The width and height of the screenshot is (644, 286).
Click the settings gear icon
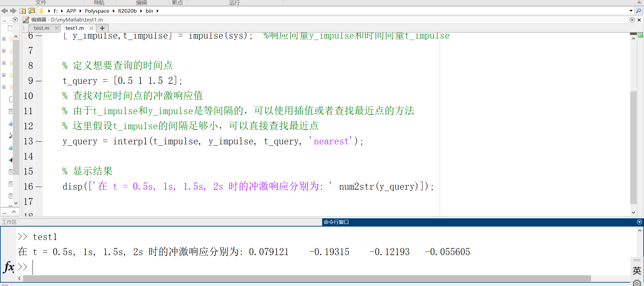637,283
